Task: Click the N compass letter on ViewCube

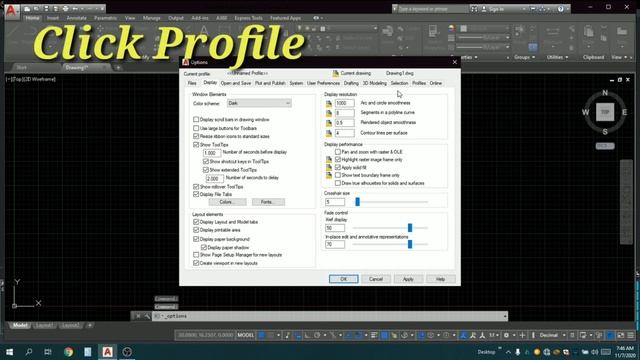Action: (x=605, y=93)
